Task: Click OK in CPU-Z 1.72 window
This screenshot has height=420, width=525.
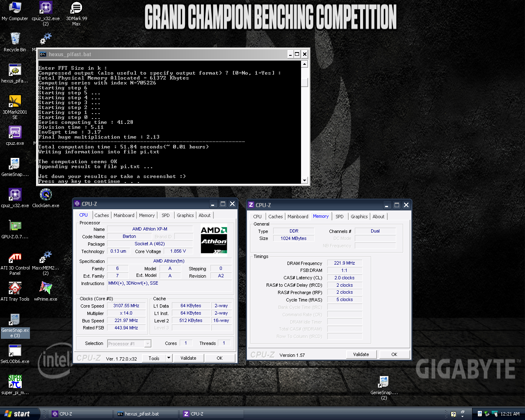Action: (x=219, y=358)
